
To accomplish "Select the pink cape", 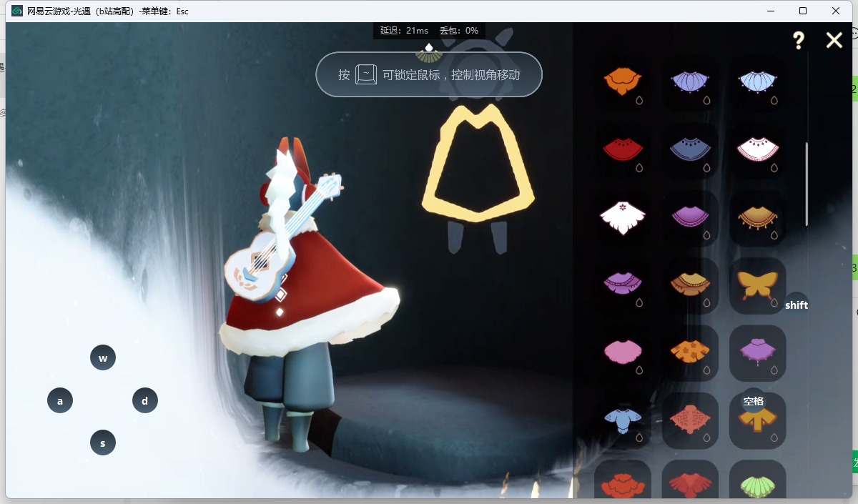I will 623,352.
